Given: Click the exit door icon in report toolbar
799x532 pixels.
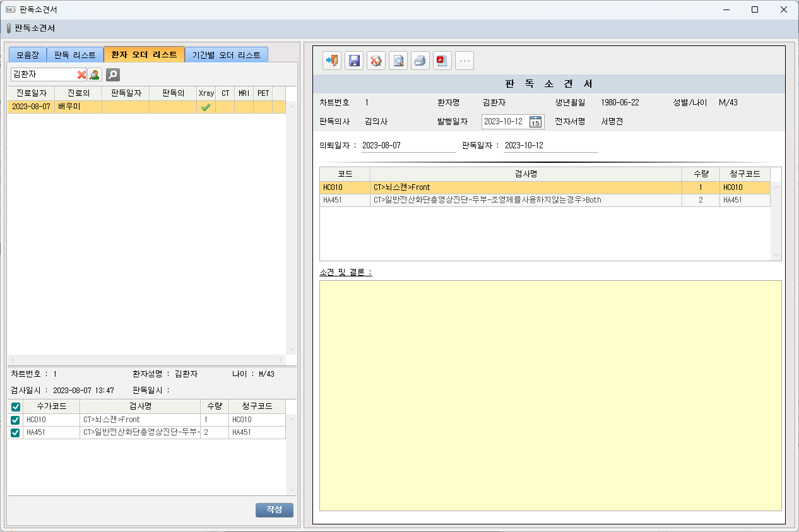Looking at the screenshot, I should [x=332, y=61].
